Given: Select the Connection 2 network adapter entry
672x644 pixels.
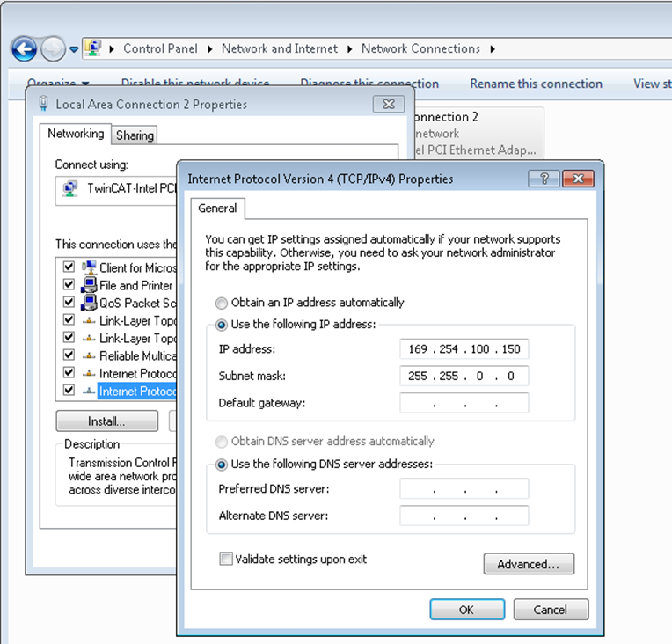Looking at the screenshot, I should point(478,134).
